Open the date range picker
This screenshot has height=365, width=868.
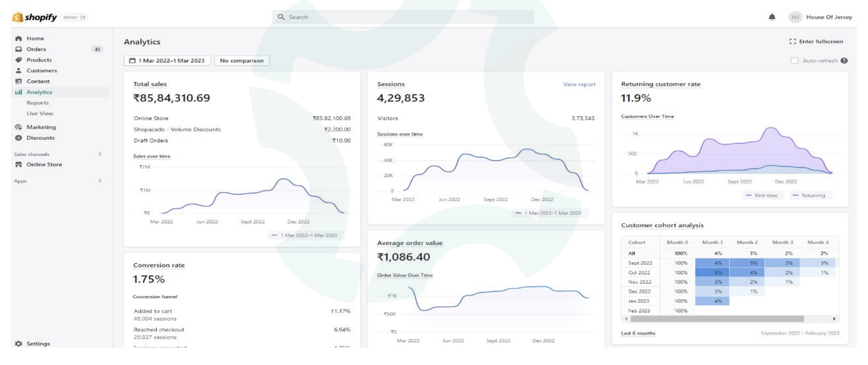(167, 61)
